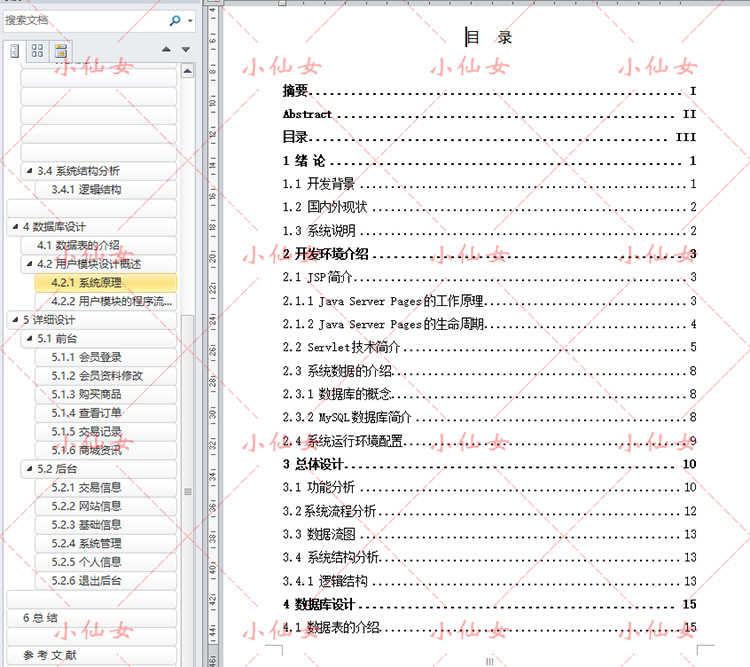Select 5.2.4 系统管理 heading
The image size is (750, 667).
(105, 544)
